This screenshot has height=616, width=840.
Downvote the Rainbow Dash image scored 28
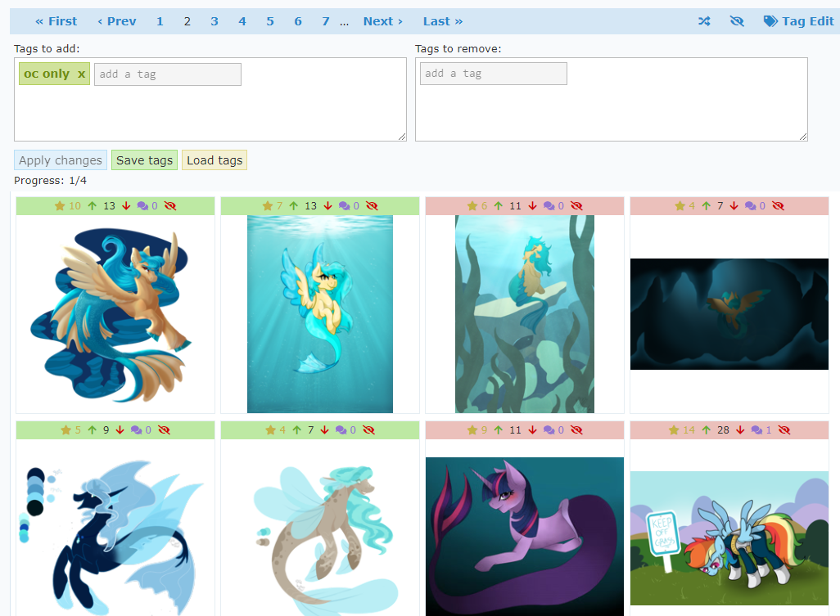740,430
